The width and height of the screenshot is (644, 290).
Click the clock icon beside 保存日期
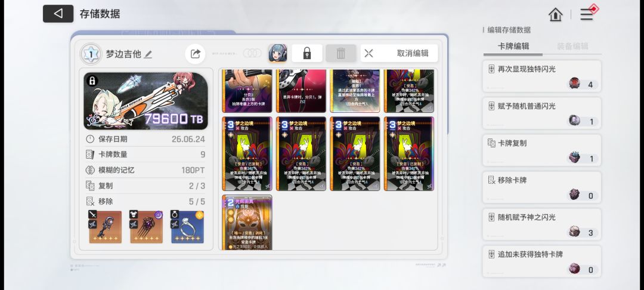[90, 139]
